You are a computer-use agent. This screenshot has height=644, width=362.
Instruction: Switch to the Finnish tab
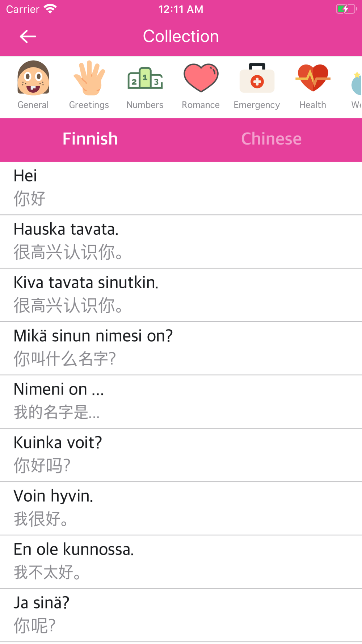coord(90,139)
